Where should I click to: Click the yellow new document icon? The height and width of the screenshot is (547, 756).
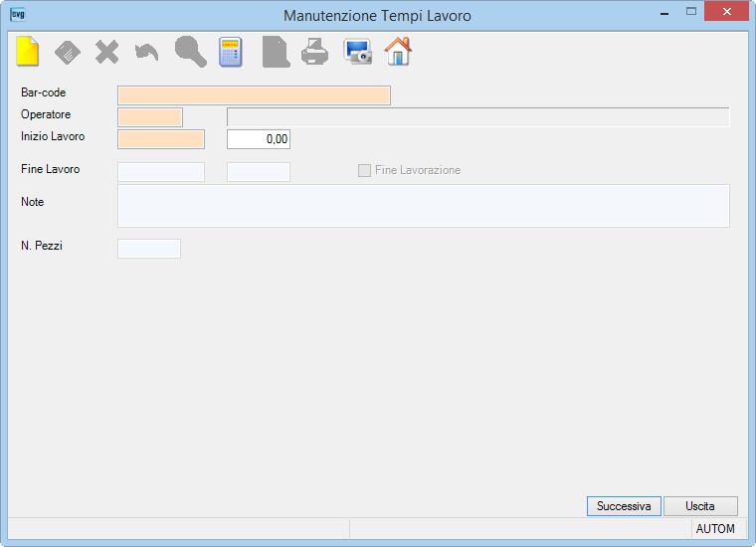click(x=28, y=51)
